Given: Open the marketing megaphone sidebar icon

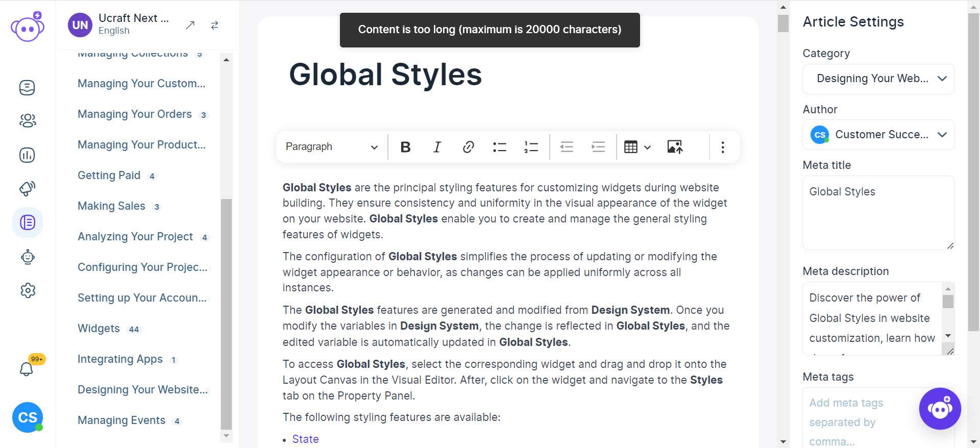Looking at the screenshot, I should point(28,188).
